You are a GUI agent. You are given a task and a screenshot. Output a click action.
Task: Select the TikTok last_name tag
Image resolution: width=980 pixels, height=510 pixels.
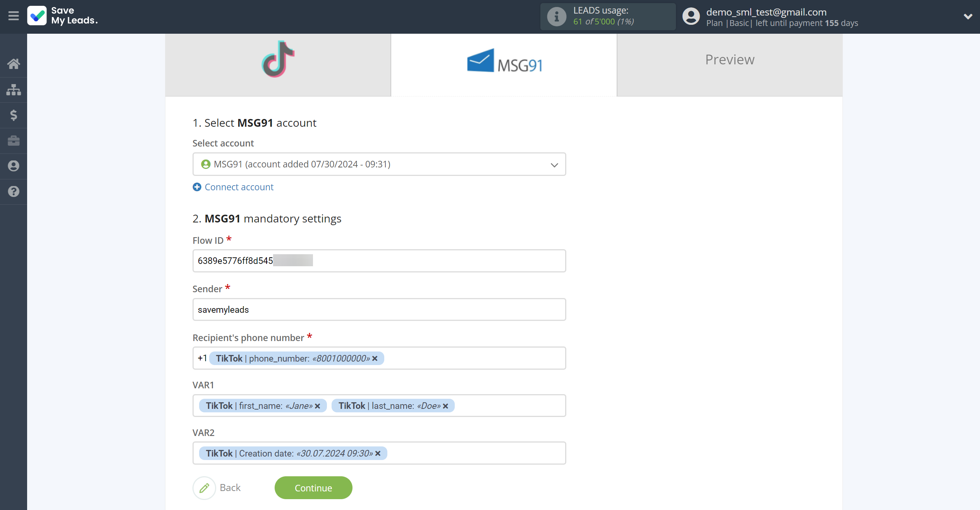point(393,406)
